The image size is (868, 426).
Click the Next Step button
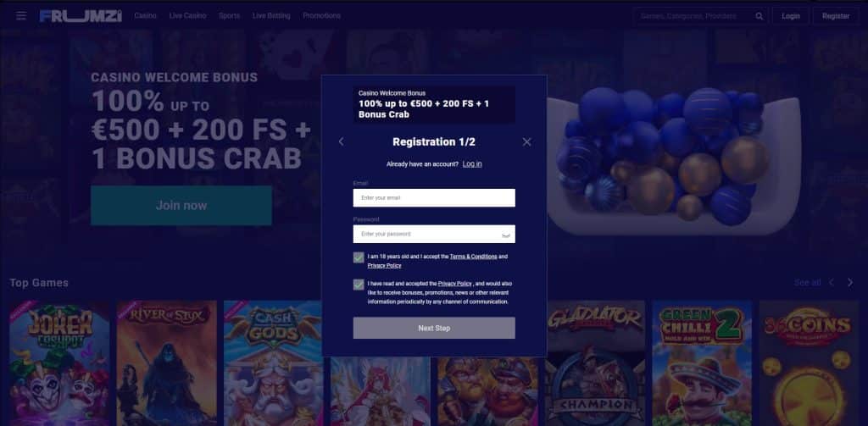pyautogui.click(x=434, y=328)
